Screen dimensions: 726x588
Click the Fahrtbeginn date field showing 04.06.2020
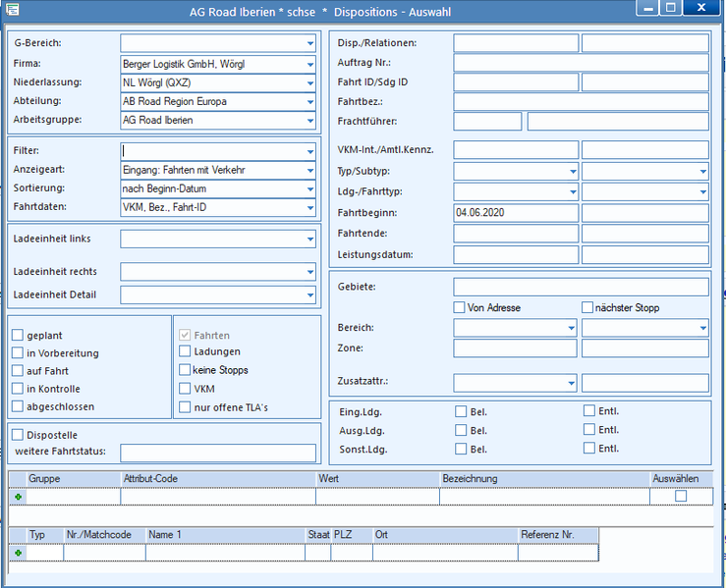[516, 213]
